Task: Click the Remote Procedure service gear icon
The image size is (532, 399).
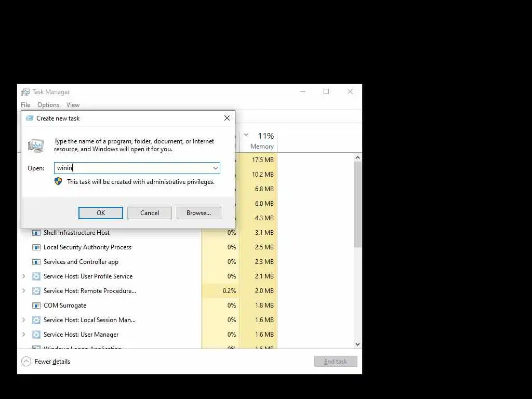Action: [x=36, y=291]
